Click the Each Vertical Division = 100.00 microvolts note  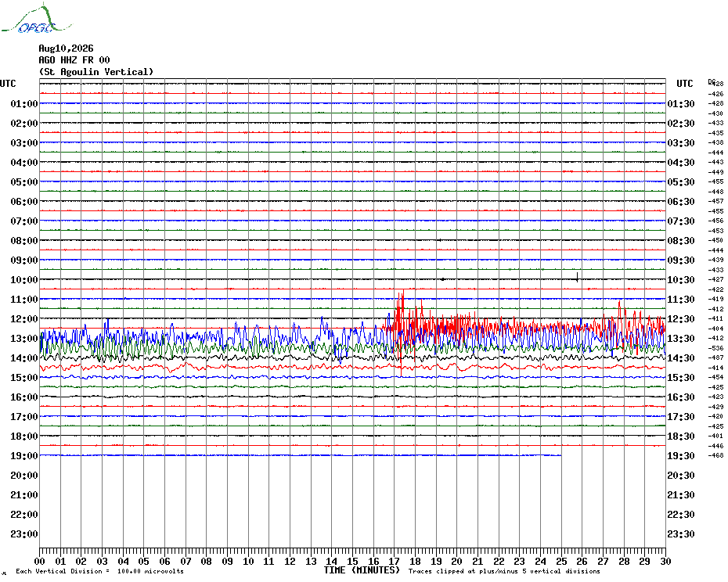point(100,571)
